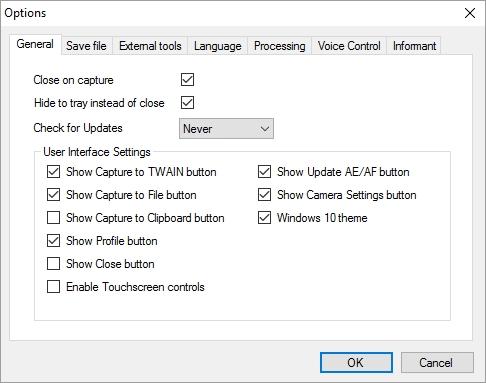The height and width of the screenshot is (383, 486).
Task: Uncheck Close on capture checkbox
Action: tap(187, 80)
